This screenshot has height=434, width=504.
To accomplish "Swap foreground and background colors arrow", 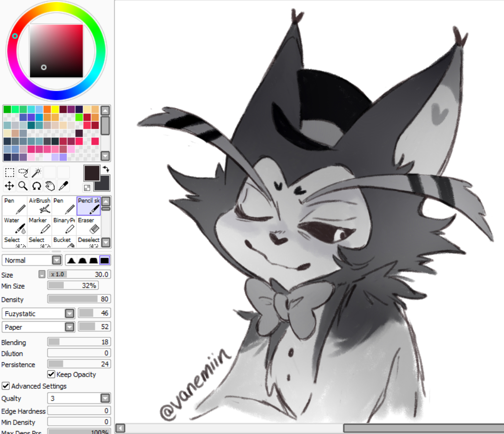I will click(x=105, y=169).
